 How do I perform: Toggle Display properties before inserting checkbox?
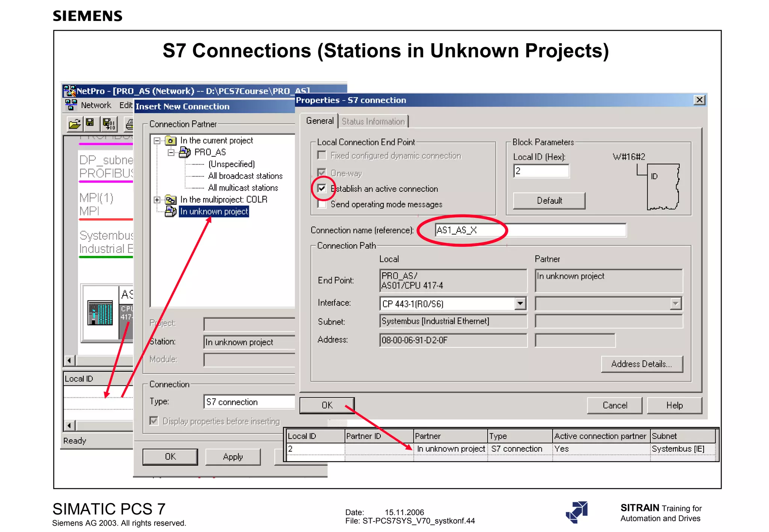pos(154,421)
